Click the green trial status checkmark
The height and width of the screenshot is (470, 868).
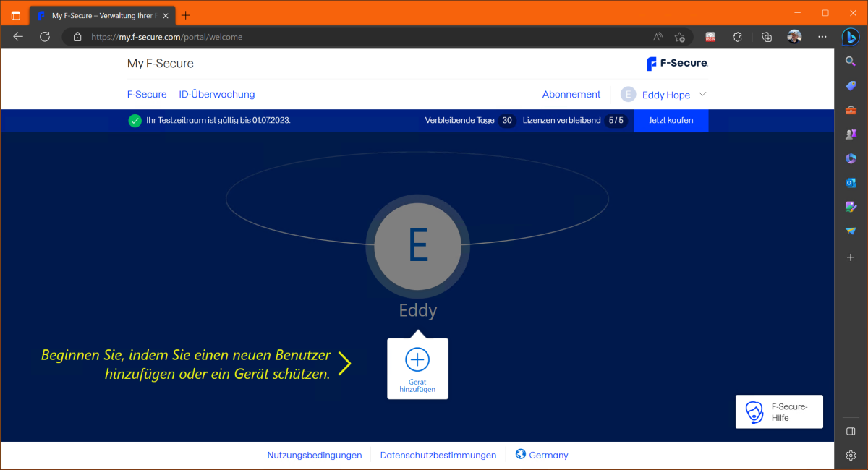point(135,121)
